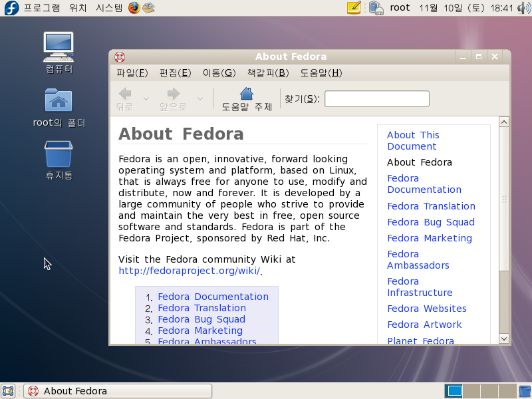
Task: Click About Fedora entry in sidebar
Action: point(420,162)
